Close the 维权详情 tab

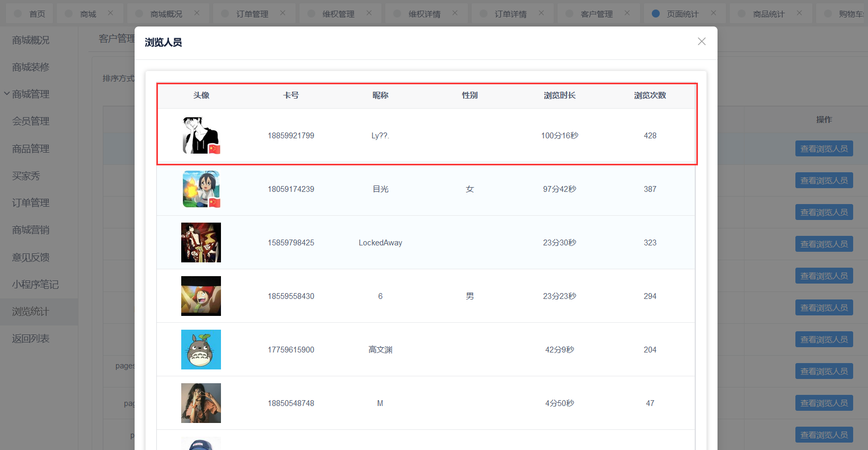point(455,13)
